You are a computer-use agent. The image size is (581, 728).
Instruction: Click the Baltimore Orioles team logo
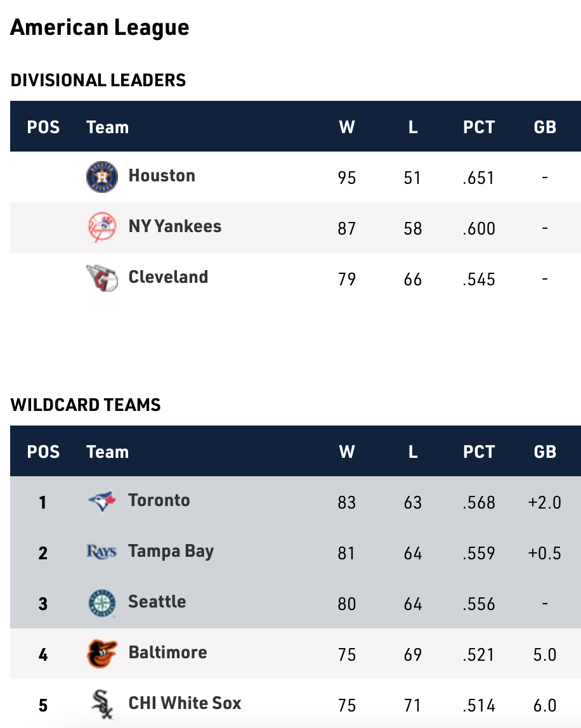point(102,654)
